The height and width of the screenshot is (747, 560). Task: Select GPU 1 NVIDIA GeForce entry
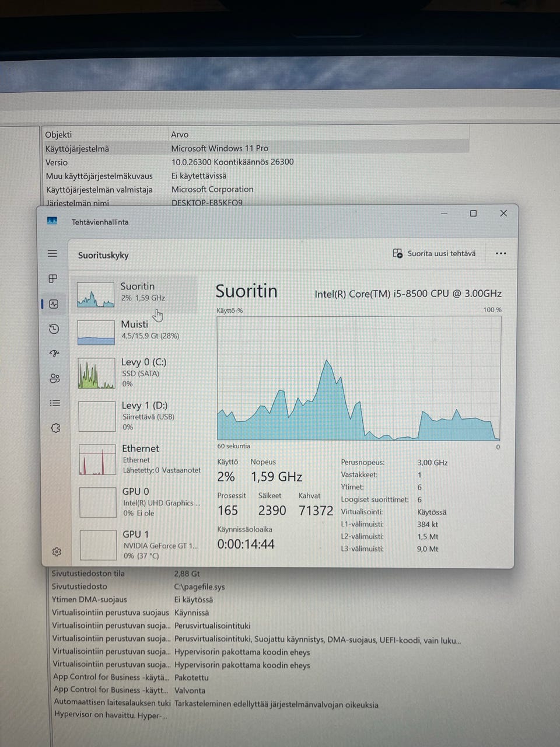141,544
